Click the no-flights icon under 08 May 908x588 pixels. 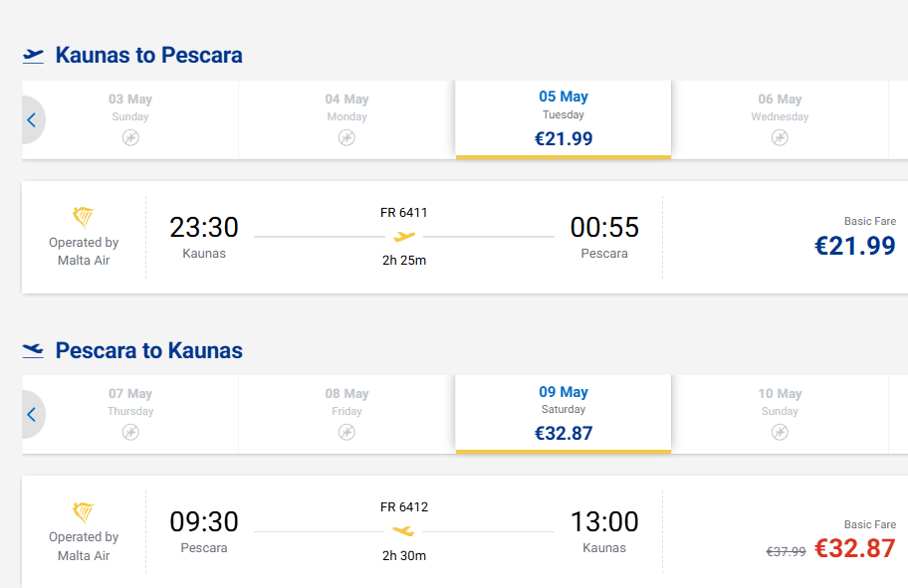pos(346,432)
